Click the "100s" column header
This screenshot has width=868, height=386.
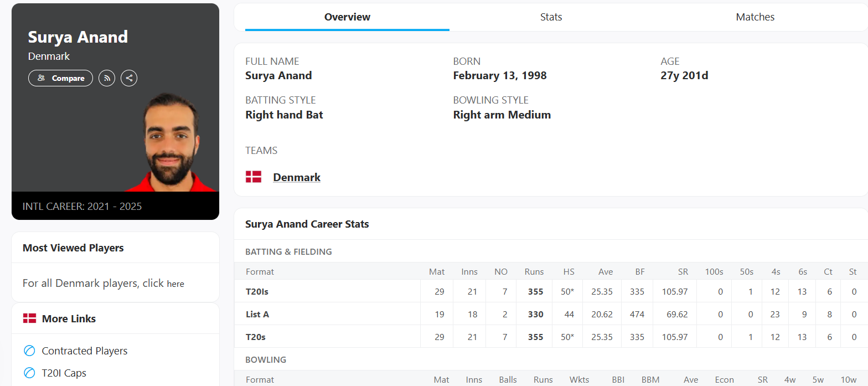click(x=714, y=271)
